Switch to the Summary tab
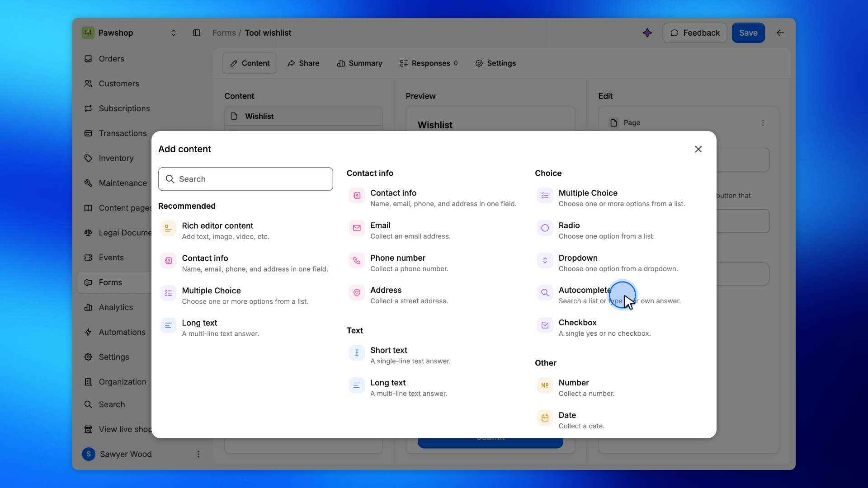The width and height of the screenshot is (868, 488). pyautogui.click(x=360, y=63)
